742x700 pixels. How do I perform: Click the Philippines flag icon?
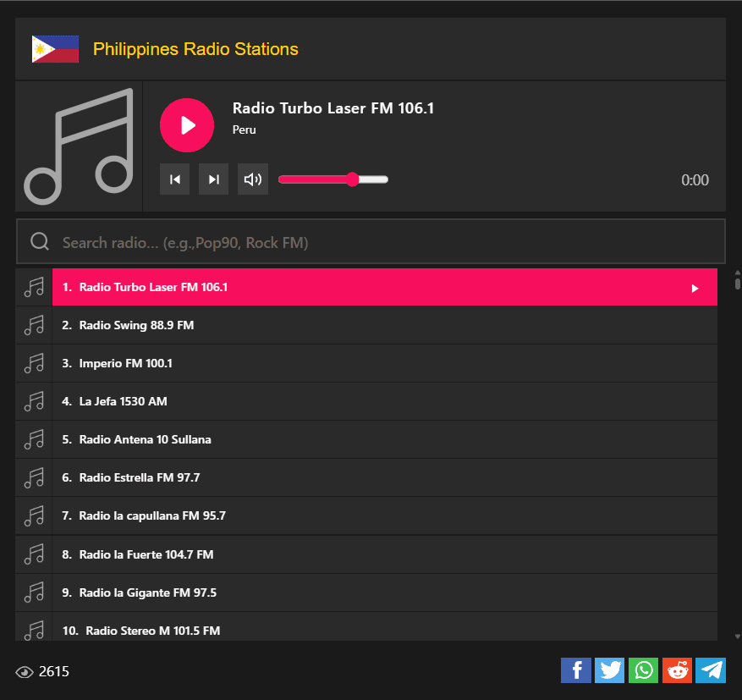coord(55,49)
